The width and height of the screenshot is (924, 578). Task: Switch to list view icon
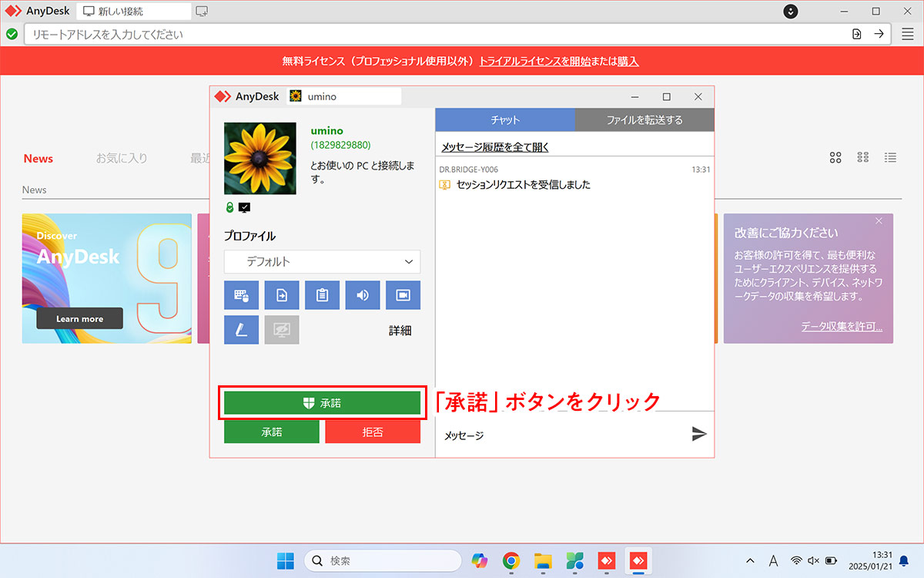click(891, 157)
